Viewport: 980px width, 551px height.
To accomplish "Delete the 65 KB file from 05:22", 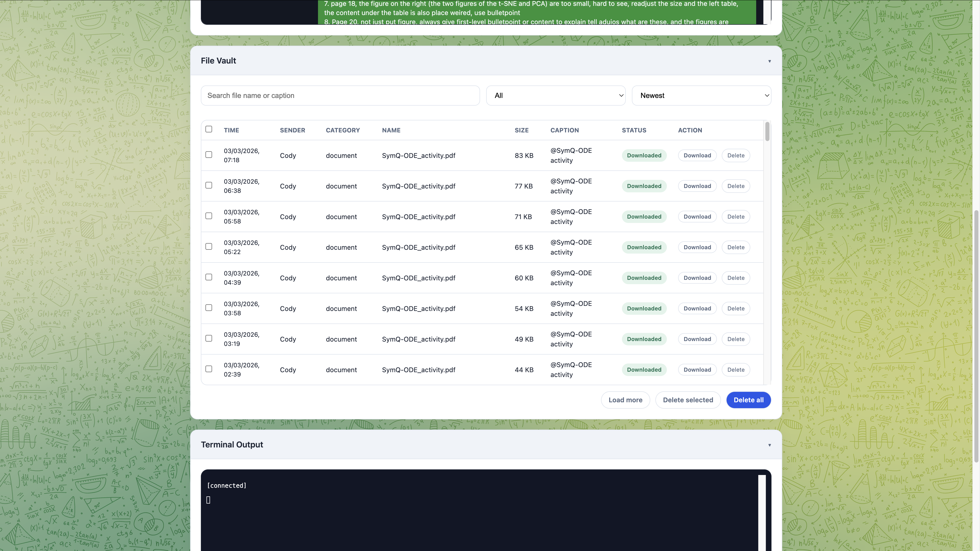I will (736, 247).
